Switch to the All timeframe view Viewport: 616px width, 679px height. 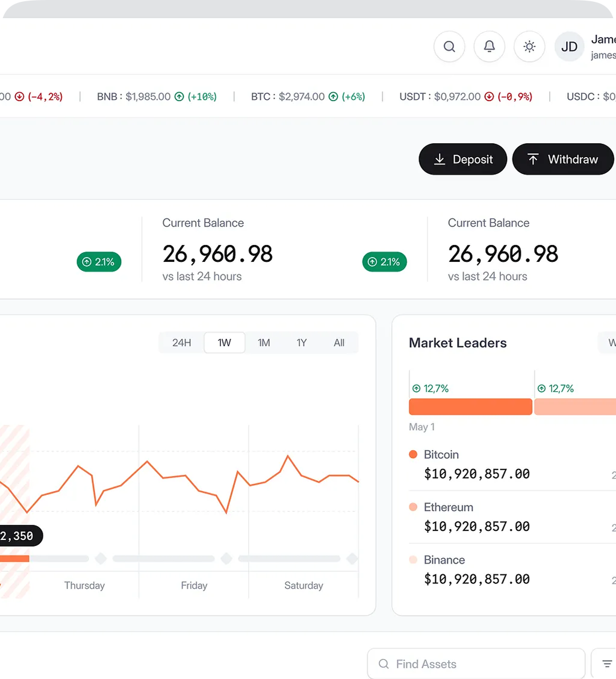pos(338,342)
